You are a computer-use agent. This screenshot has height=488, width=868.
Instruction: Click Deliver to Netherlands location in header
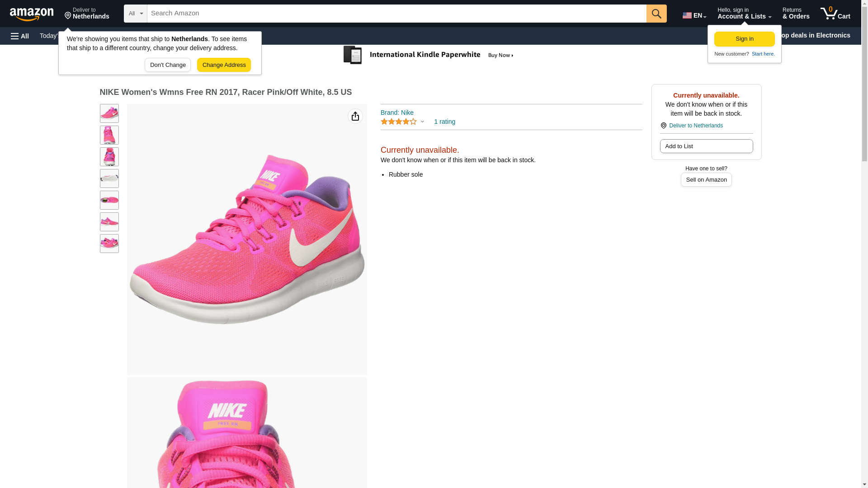click(87, 14)
